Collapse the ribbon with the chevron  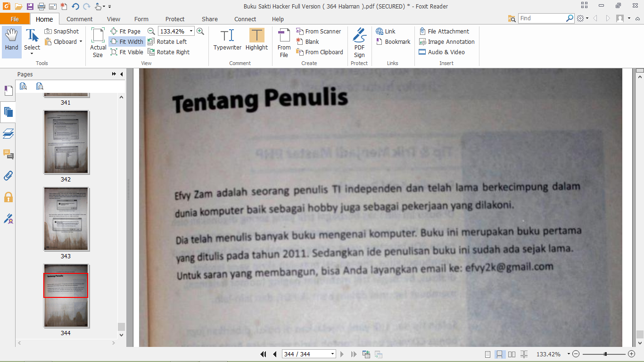point(637,18)
